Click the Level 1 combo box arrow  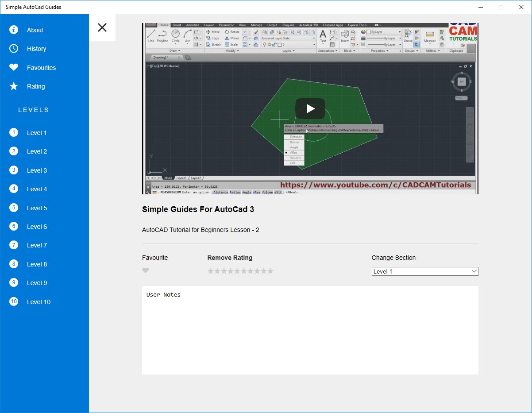[x=474, y=271]
